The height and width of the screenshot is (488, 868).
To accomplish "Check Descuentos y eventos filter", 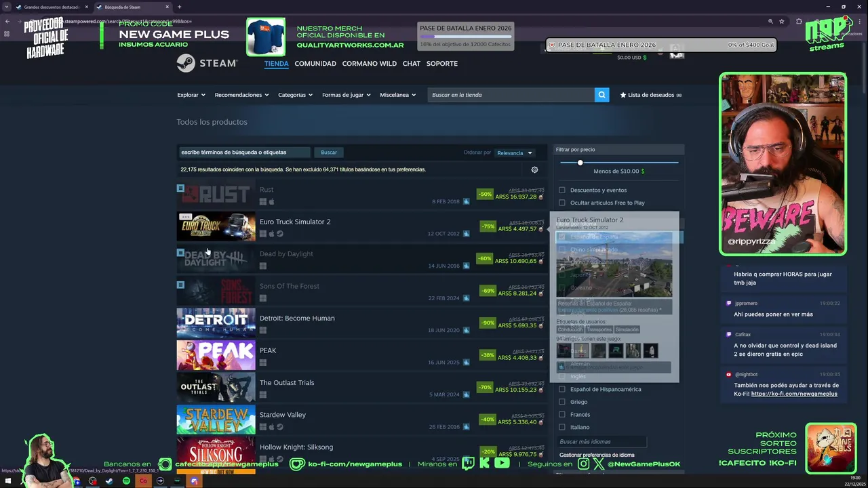I will [x=561, y=190].
